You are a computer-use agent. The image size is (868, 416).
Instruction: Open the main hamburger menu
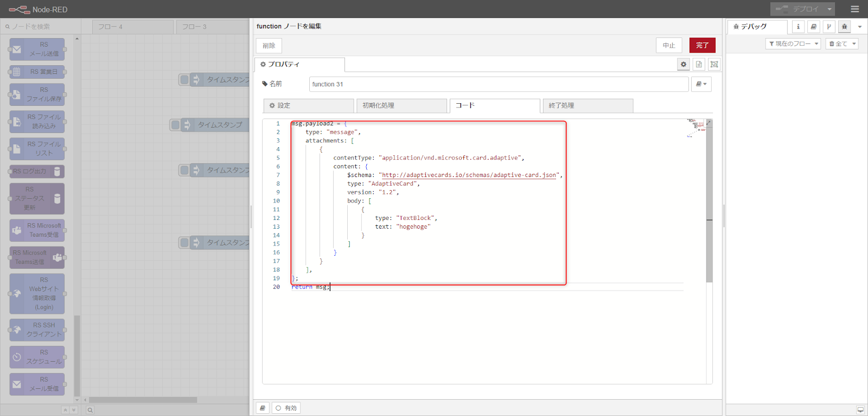coord(855,9)
